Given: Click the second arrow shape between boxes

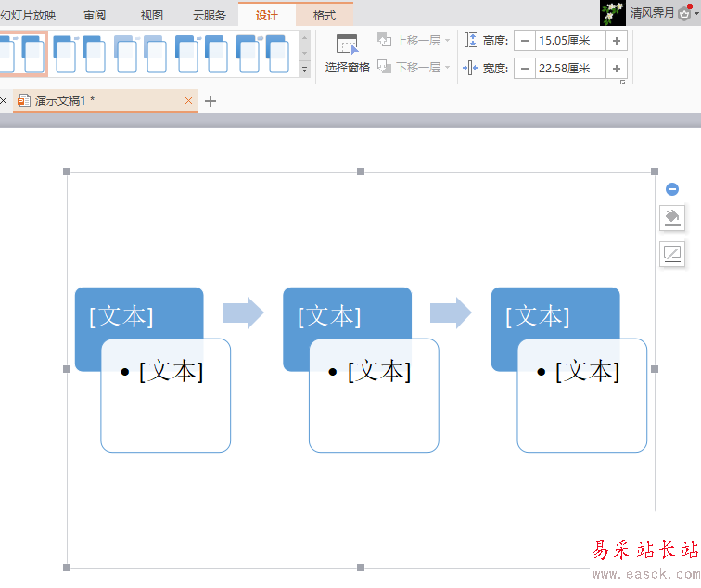Looking at the screenshot, I should click(x=451, y=313).
